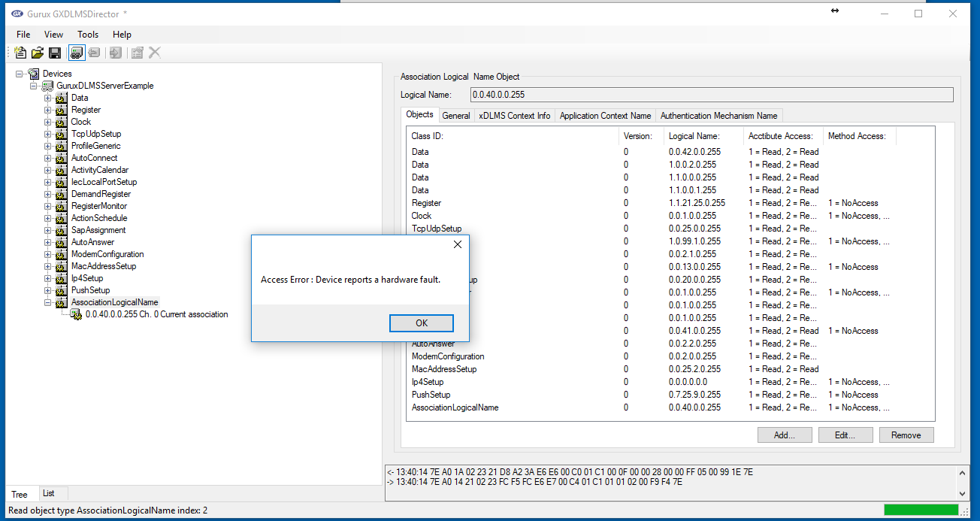Click the Gurux app icon in title bar

coord(17,14)
